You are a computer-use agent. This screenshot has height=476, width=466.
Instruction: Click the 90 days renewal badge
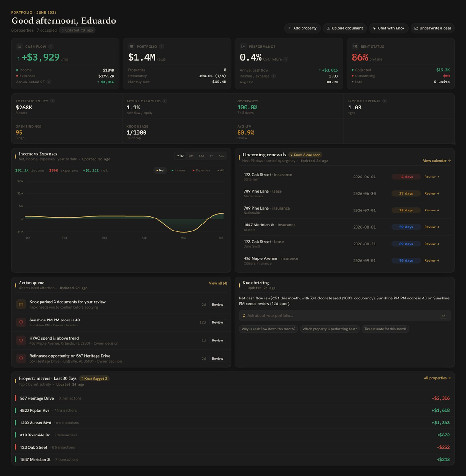(x=406, y=261)
